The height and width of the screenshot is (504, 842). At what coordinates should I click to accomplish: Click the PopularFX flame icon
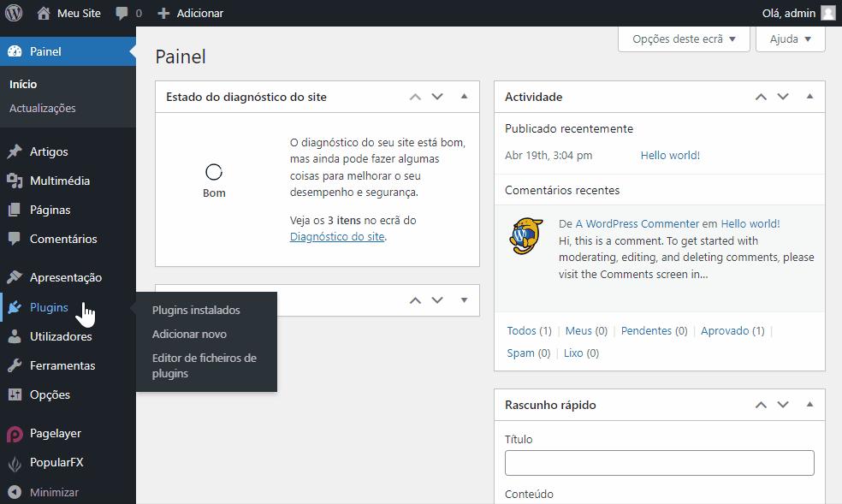click(15, 463)
